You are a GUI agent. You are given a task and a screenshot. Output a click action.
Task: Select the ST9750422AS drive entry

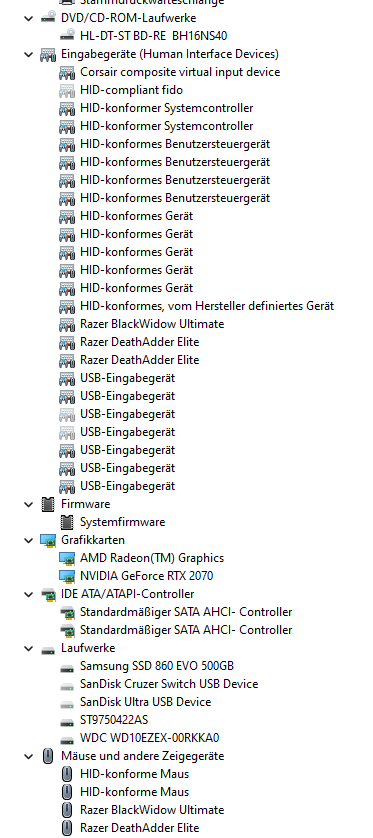coord(114,720)
